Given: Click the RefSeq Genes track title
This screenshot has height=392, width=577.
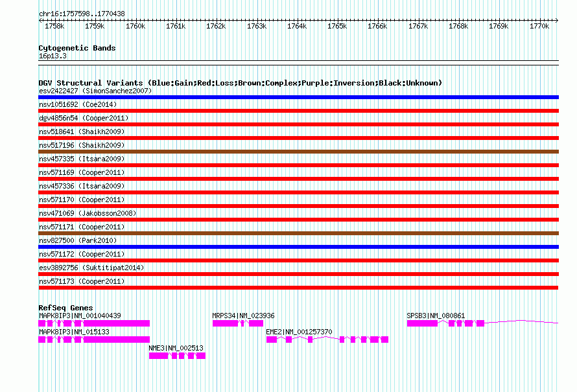Looking at the screenshot, I should [65, 308].
